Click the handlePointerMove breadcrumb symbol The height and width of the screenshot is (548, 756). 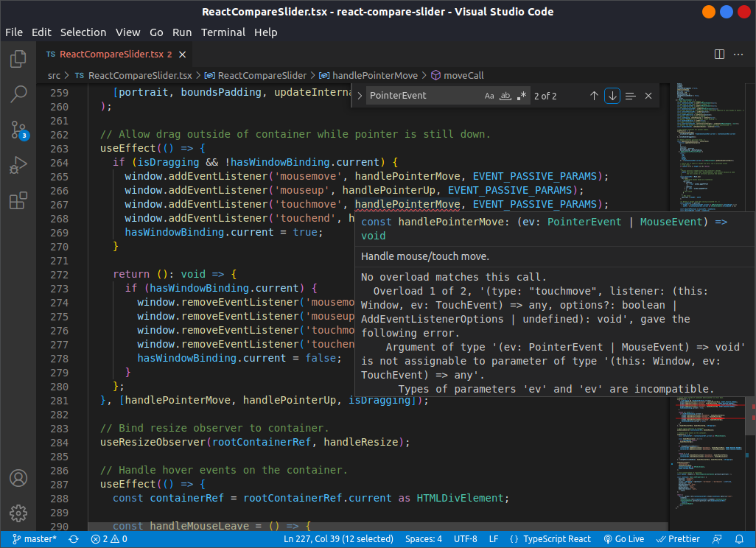tap(369, 76)
